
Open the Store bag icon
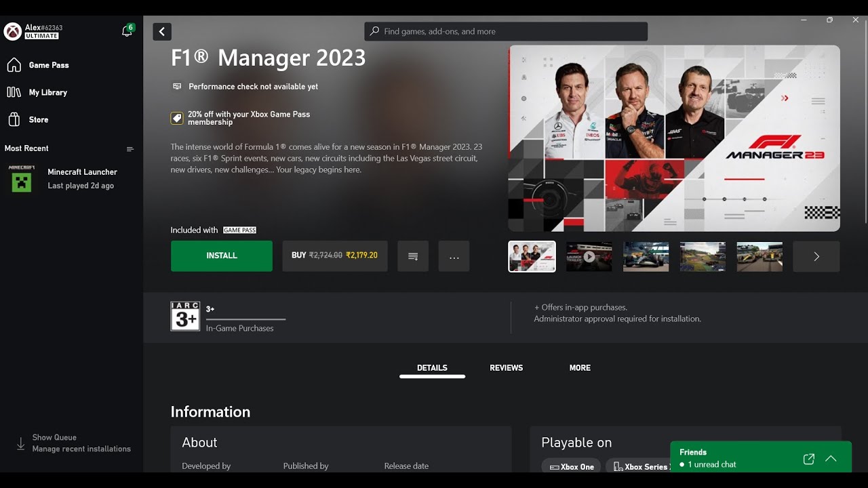point(14,119)
